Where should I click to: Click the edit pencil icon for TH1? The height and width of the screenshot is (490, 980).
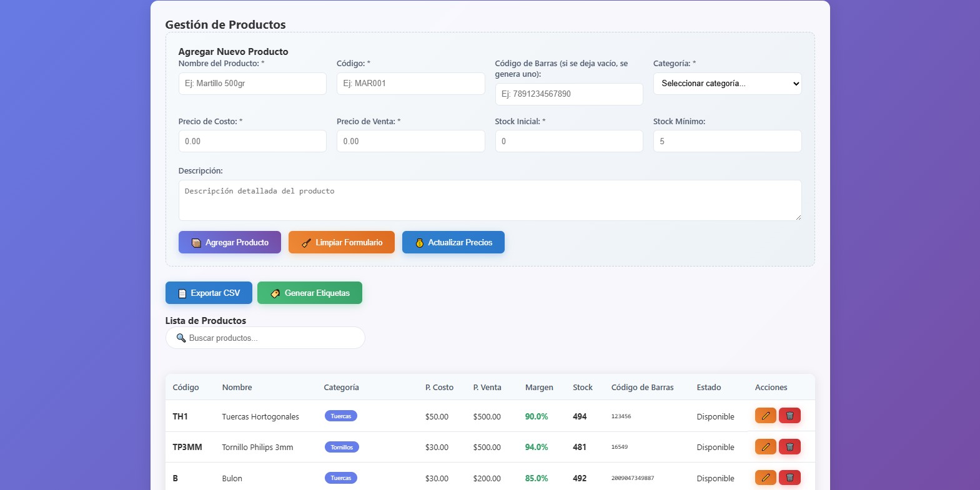(x=765, y=416)
